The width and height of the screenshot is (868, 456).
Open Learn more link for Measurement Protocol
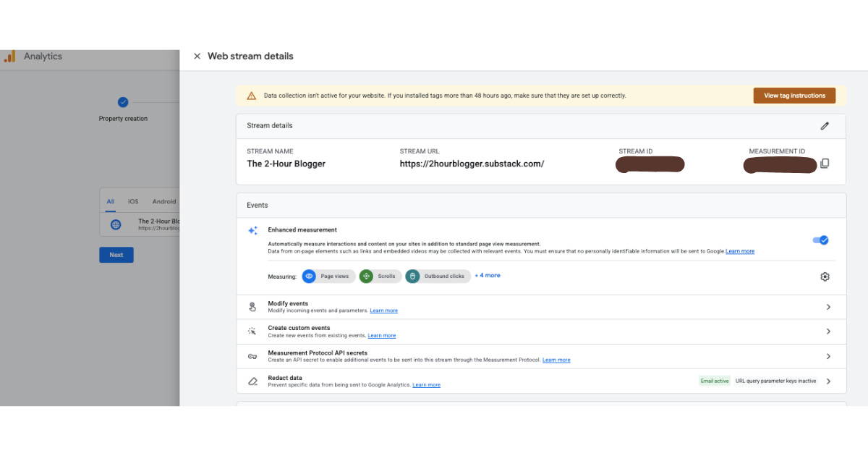point(556,360)
